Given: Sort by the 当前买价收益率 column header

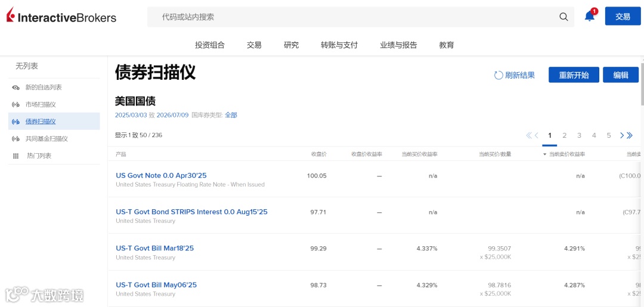Looking at the screenshot, I should pyautogui.click(x=419, y=154).
